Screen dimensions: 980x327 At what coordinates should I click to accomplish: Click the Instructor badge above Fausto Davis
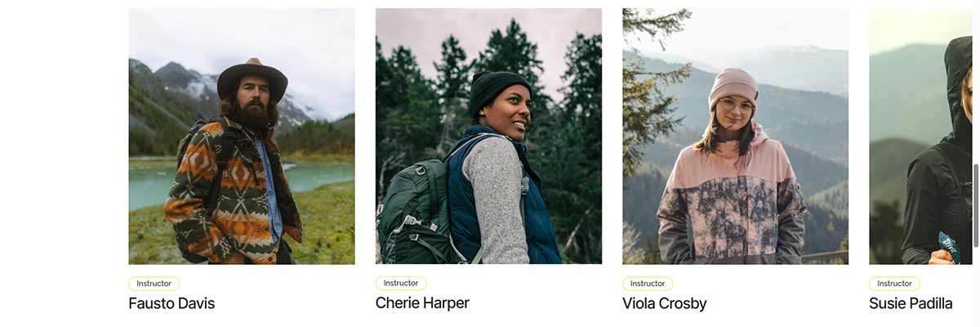coord(154,284)
